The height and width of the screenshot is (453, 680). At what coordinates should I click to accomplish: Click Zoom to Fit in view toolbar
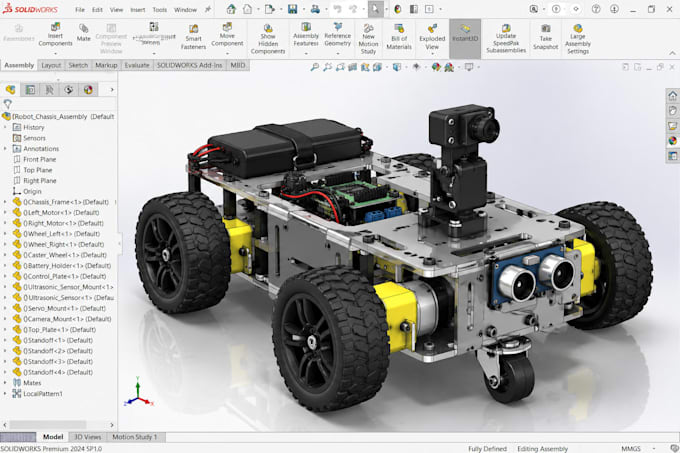314,67
